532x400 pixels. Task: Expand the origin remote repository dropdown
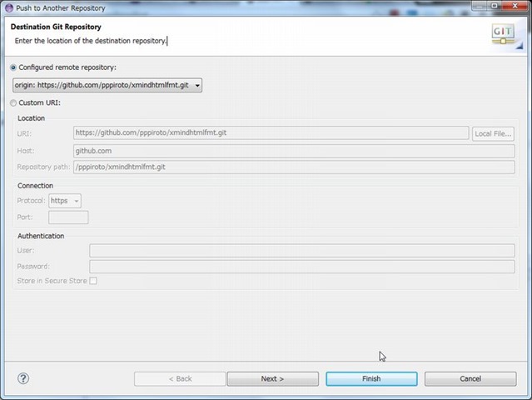[107, 85]
